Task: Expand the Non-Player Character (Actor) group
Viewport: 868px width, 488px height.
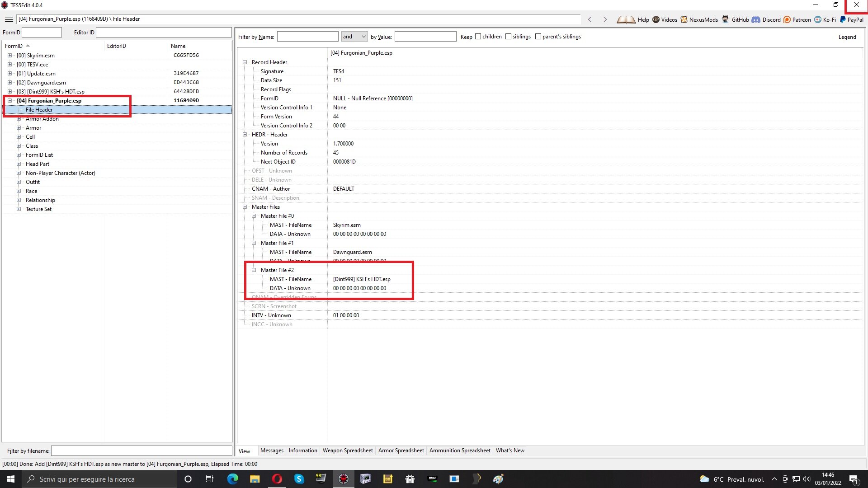Action: tap(19, 173)
